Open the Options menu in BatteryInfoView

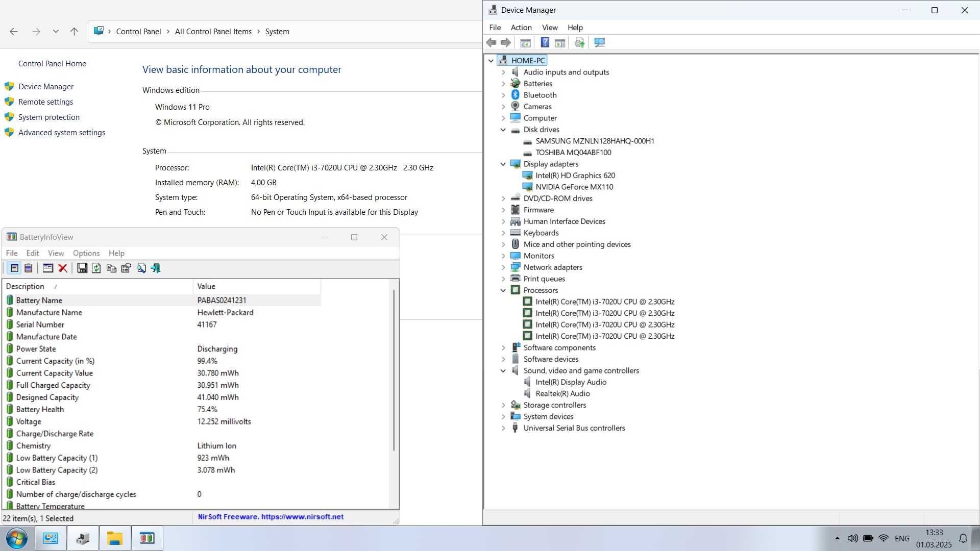[x=86, y=253]
